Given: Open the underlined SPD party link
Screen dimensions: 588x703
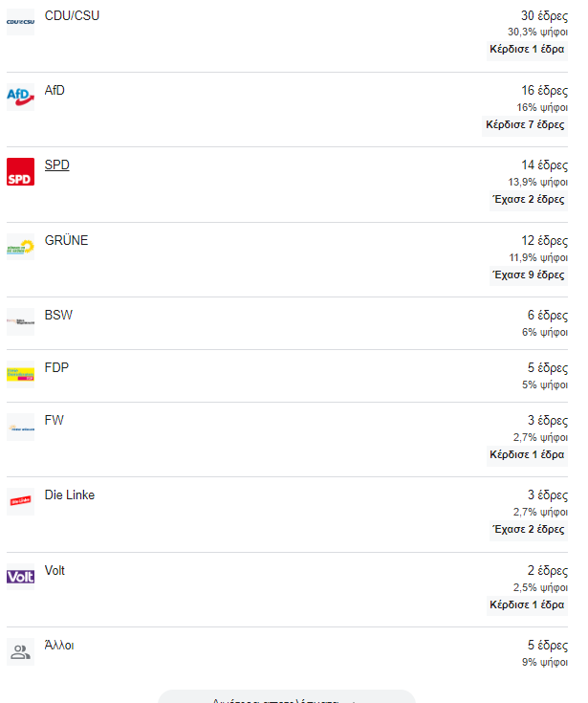Looking at the screenshot, I should coord(57,165).
